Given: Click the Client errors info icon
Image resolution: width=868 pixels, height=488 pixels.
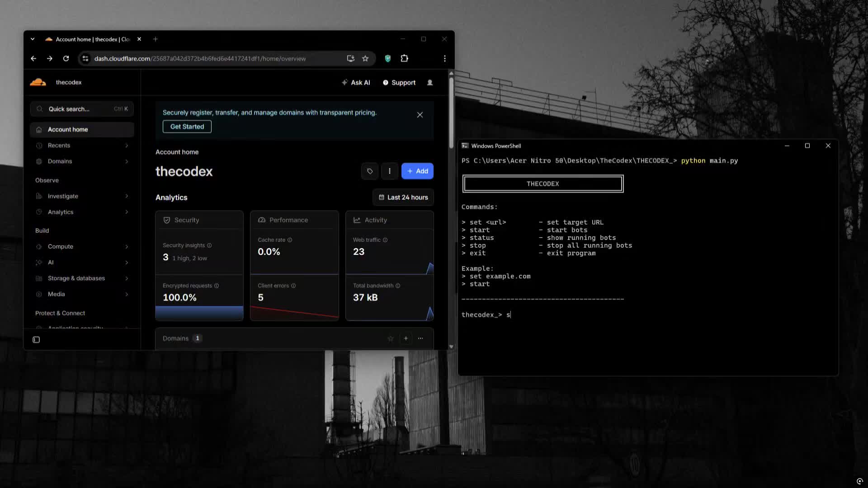Looking at the screenshot, I should coord(293,286).
